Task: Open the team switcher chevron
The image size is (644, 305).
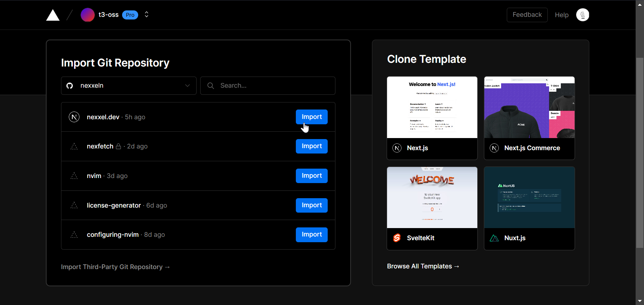Action: (146, 15)
